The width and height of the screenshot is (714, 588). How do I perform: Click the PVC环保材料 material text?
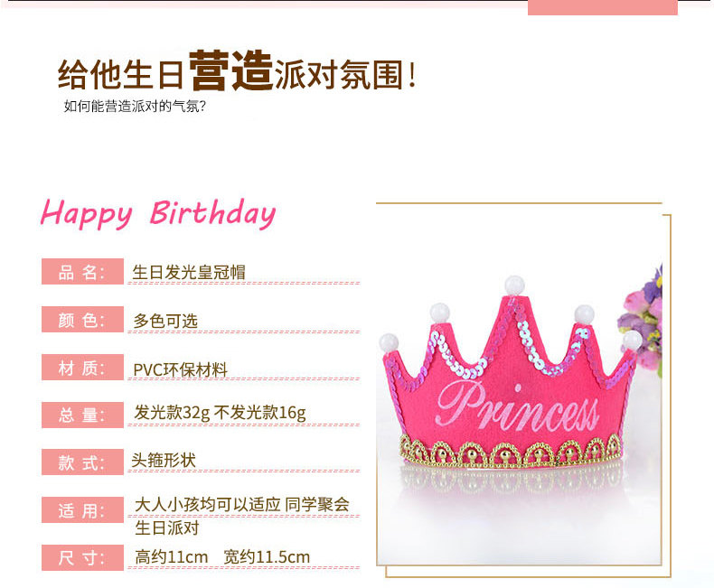tap(180, 369)
